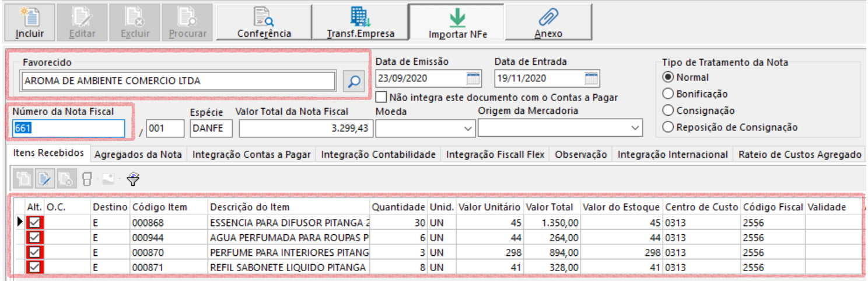Click the filter funnel icon

pyautogui.click(x=134, y=179)
